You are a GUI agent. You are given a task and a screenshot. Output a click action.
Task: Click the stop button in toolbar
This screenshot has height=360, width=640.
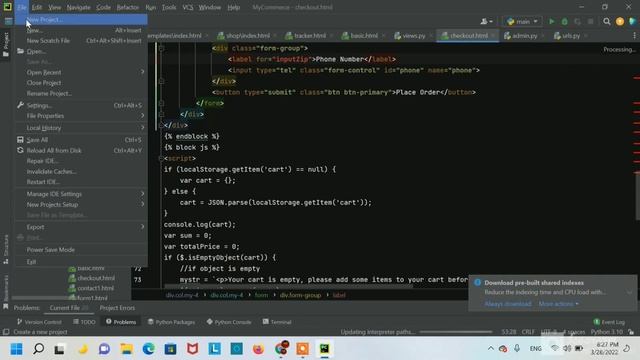(590, 22)
